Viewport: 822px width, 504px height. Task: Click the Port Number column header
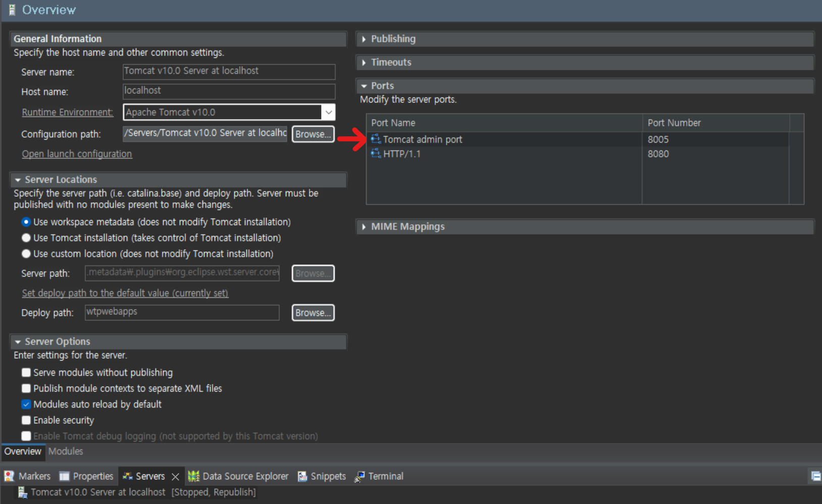click(x=715, y=123)
